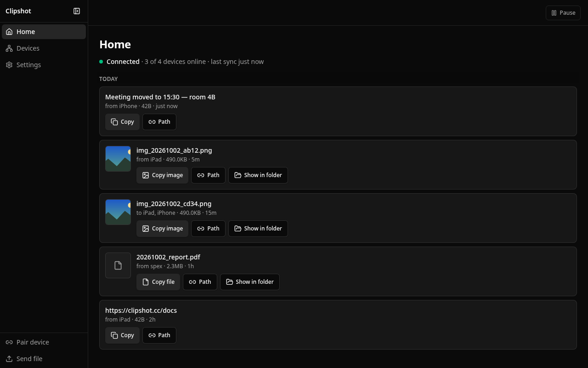Click the filename img_20261002_cd34.png
The height and width of the screenshot is (368, 588).
(x=174, y=204)
